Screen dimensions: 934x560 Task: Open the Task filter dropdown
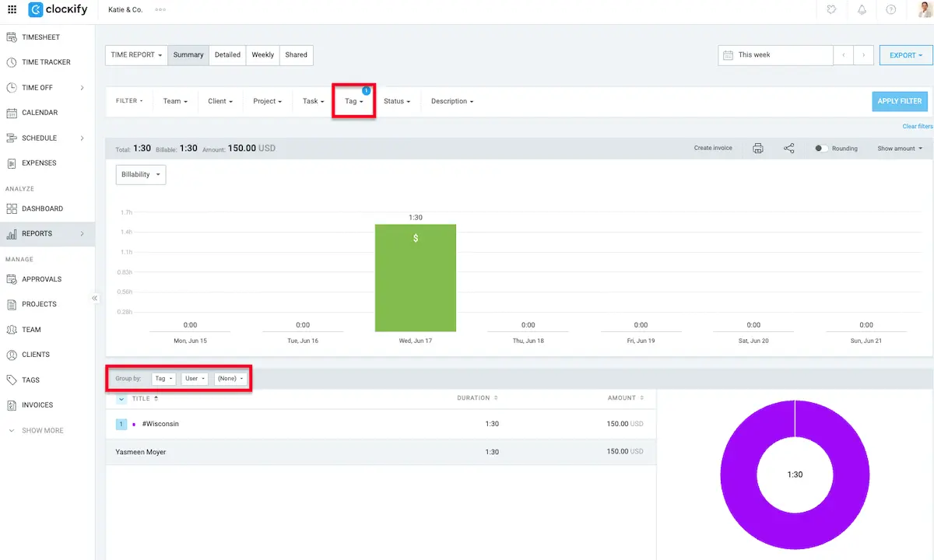(x=314, y=101)
